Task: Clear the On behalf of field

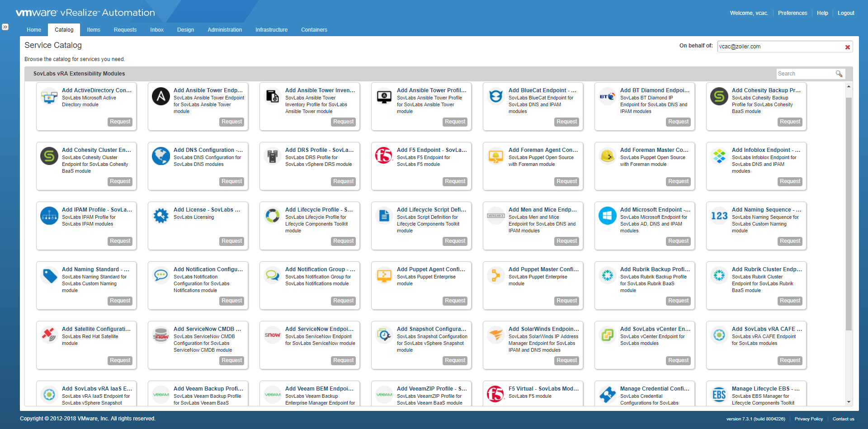Action: [x=847, y=47]
